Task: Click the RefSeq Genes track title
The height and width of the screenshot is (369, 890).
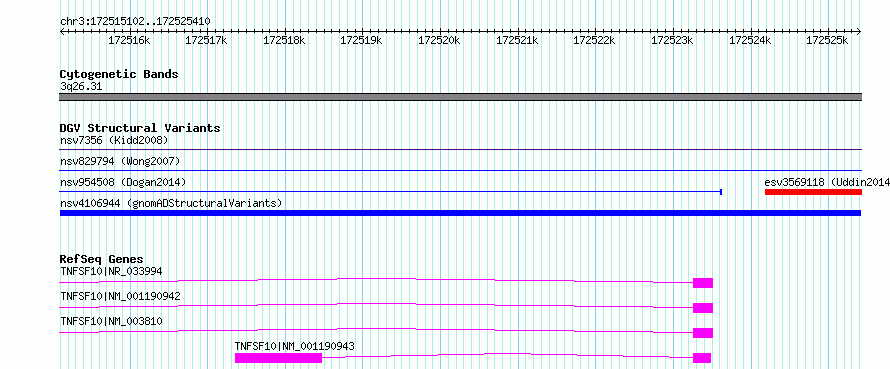Action: click(102, 259)
